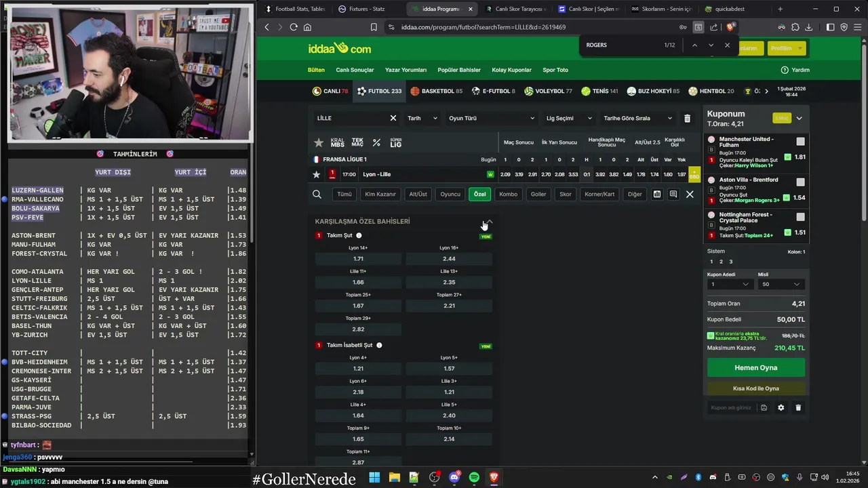Click the iddaa.com logo
Image resolution: width=868 pixels, height=488 pixels.
340,49
